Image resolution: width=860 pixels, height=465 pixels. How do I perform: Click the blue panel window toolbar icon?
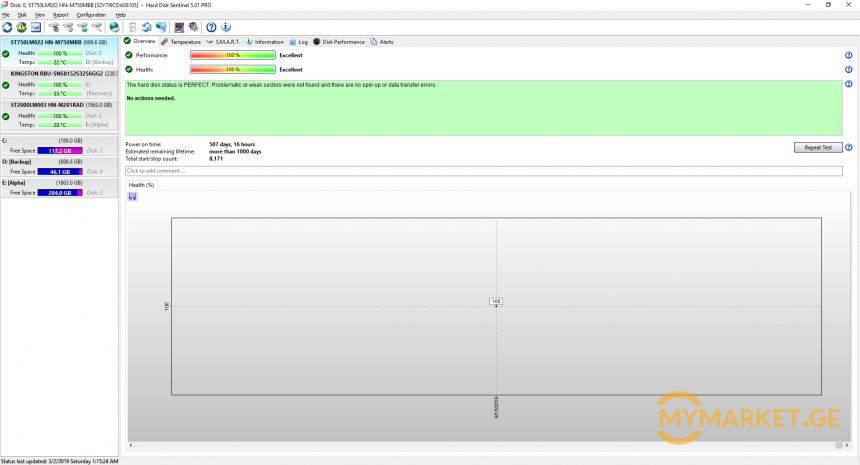tap(36, 27)
